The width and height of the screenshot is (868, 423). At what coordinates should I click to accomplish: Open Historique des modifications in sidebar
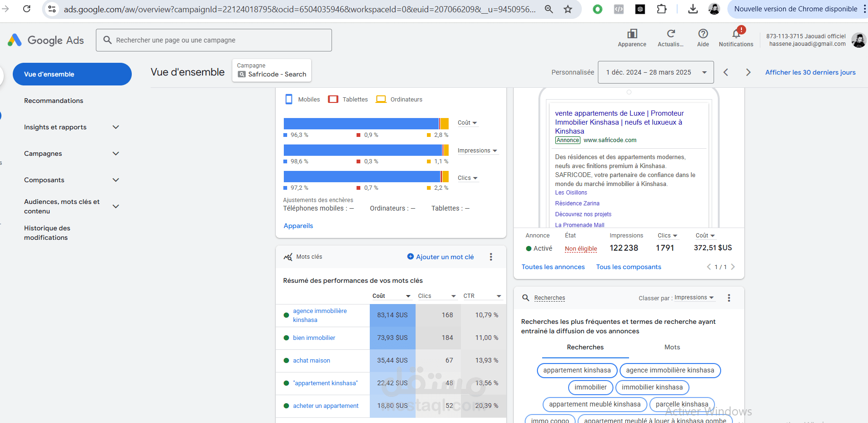[47, 233]
